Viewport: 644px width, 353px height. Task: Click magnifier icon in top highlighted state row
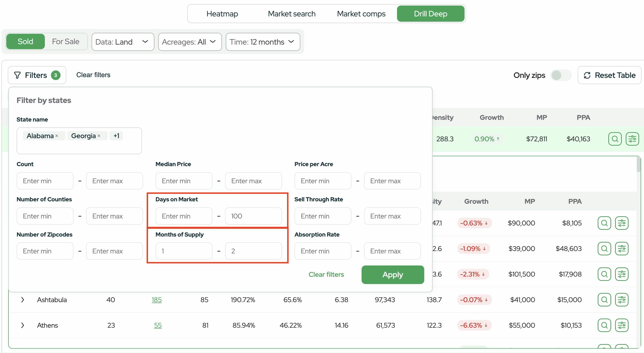coord(615,139)
